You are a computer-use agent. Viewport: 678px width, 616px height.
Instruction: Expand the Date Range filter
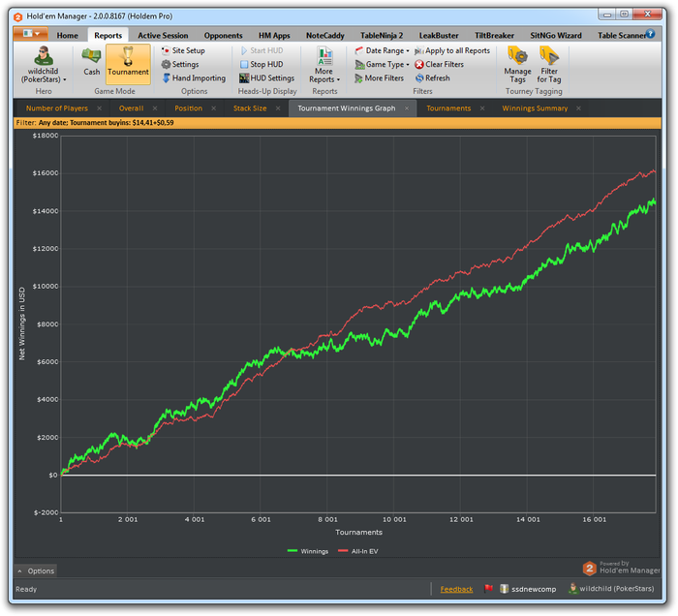[x=382, y=50]
